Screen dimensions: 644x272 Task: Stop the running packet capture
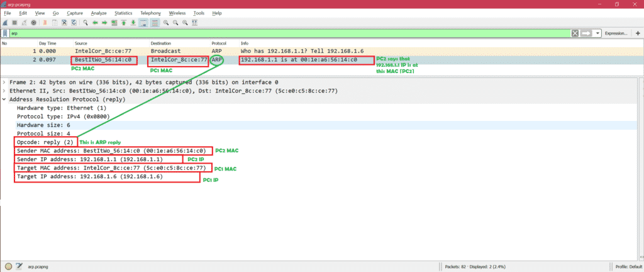pyautogui.click(x=14, y=23)
